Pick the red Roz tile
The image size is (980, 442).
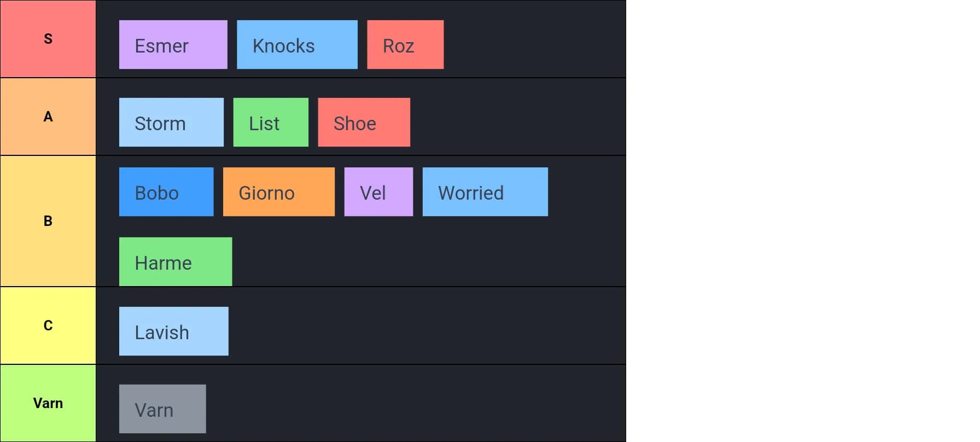405,45
